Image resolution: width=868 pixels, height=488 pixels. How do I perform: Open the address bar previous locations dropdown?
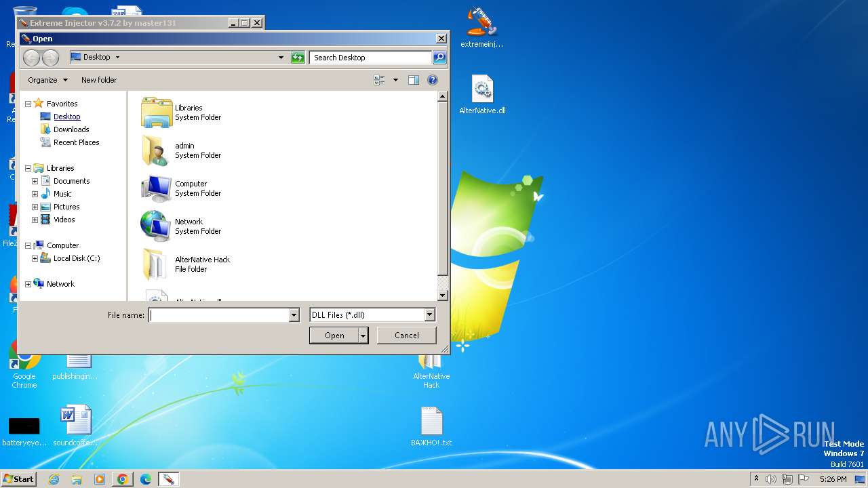click(x=281, y=58)
